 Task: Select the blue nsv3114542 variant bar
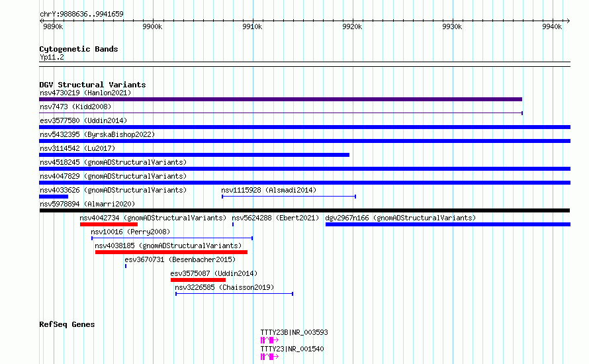(x=194, y=155)
